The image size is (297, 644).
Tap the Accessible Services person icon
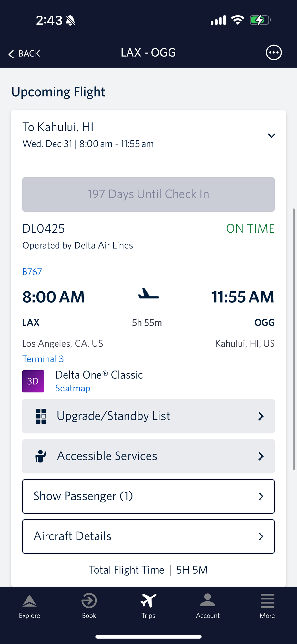coord(41,456)
